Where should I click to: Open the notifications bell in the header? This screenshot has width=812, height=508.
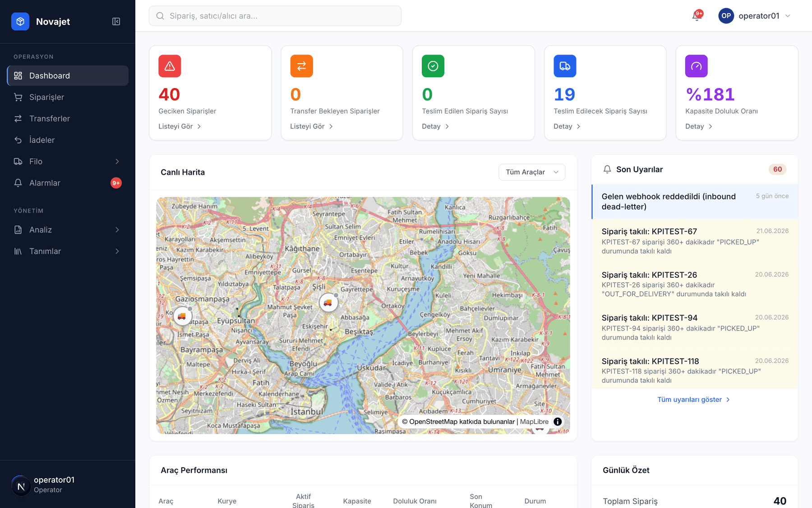pos(697,16)
